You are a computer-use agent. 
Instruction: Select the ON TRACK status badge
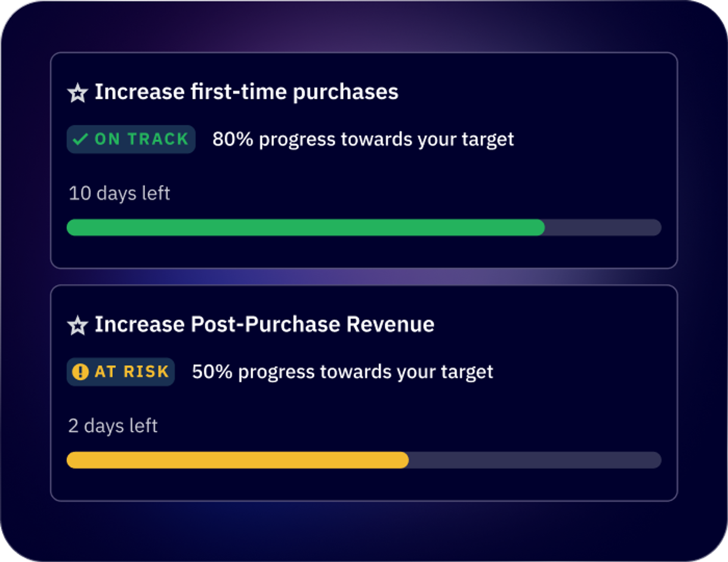(131, 139)
